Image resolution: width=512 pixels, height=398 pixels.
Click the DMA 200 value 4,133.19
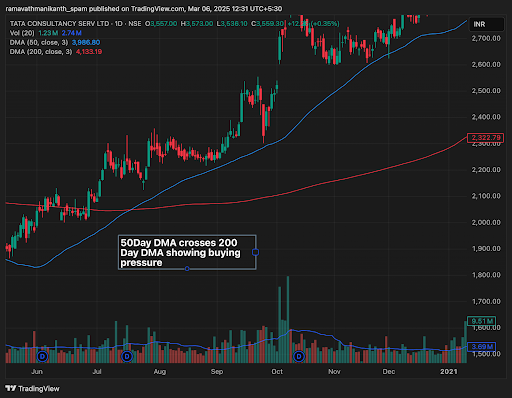pyautogui.click(x=89, y=52)
